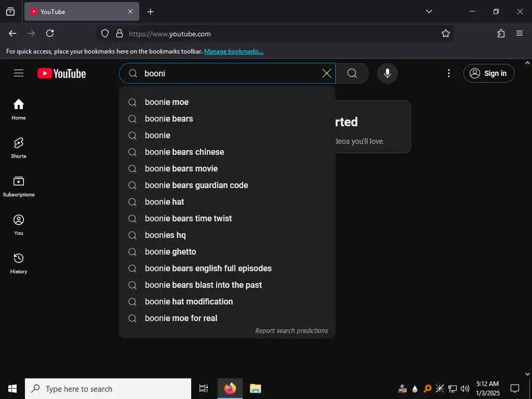
Task: Switch to the YouTube browser tab
Action: pyautogui.click(x=82, y=12)
